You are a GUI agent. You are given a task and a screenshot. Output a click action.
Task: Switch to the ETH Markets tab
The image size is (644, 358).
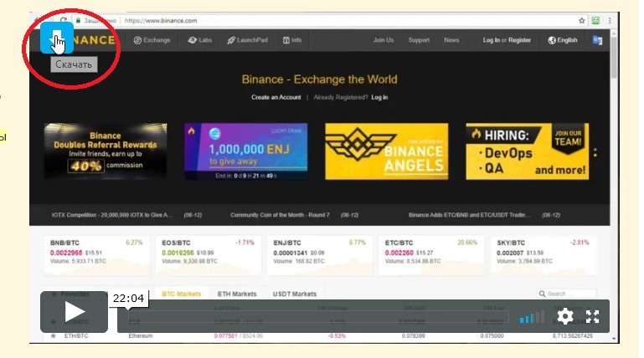click(237, 294)
